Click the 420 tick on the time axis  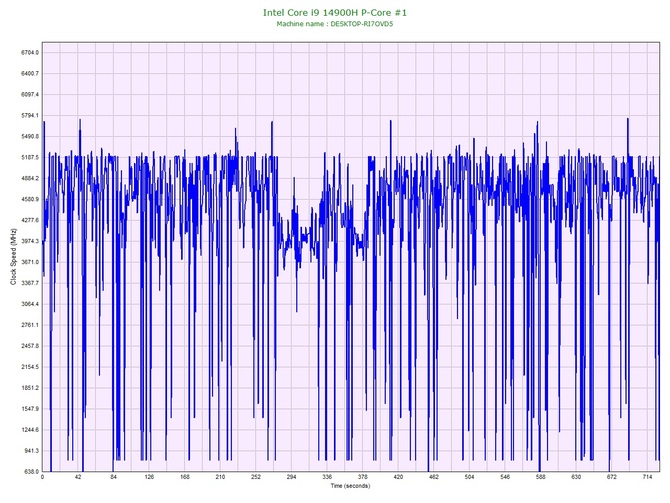(398, 477)
